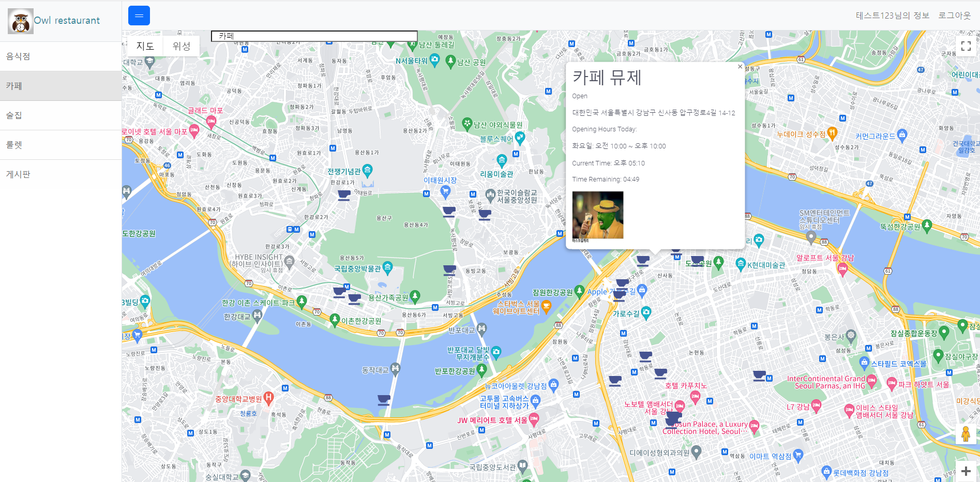Click 남산 공원 park pin icon

pos(450,62)
